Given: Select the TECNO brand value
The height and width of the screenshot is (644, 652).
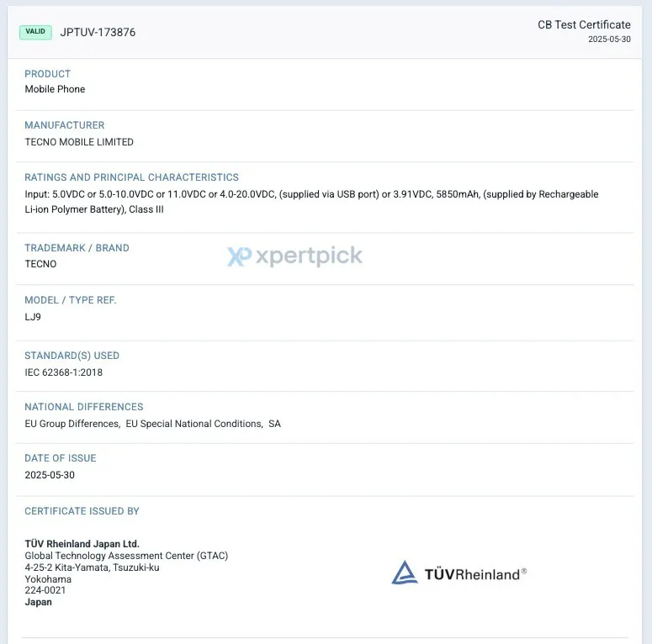Looking at the screenshot, I should [x=40, y=264].
